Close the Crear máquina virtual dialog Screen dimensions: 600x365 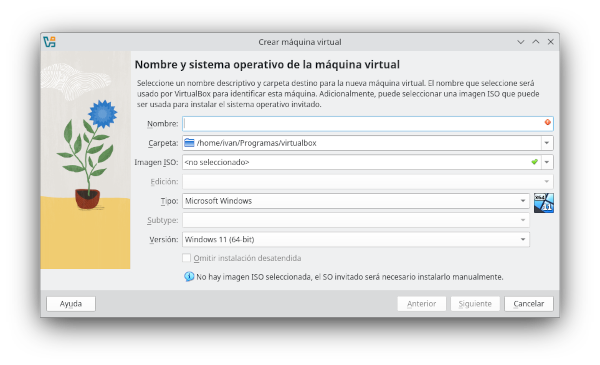coord(551,42)
